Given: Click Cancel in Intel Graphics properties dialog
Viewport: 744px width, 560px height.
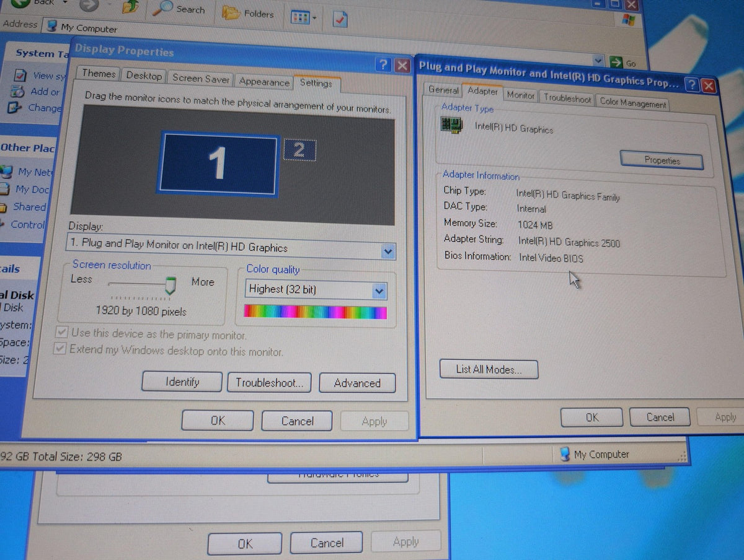Looking at the screenshot, I should (x=660, y=418).
